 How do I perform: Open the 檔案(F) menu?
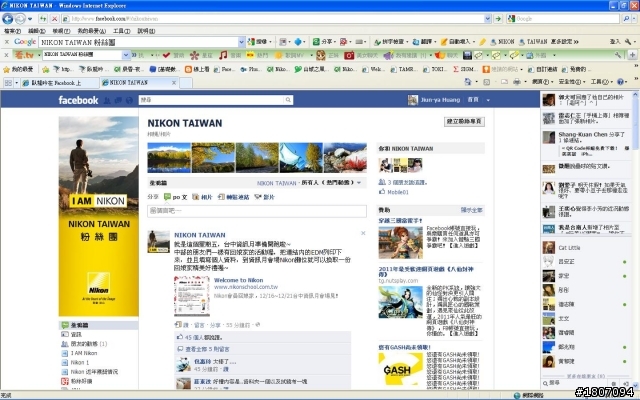[13, 31]
